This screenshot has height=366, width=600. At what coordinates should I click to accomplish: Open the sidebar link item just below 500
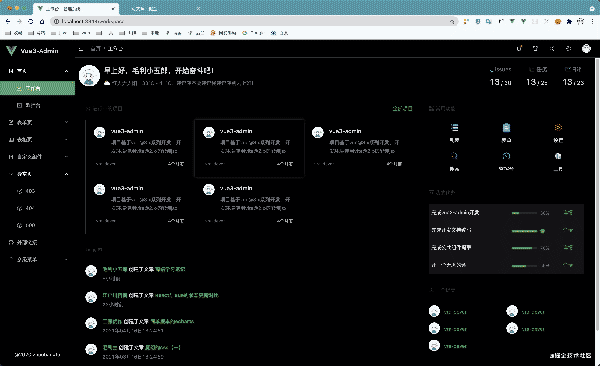tap(38, 242)
